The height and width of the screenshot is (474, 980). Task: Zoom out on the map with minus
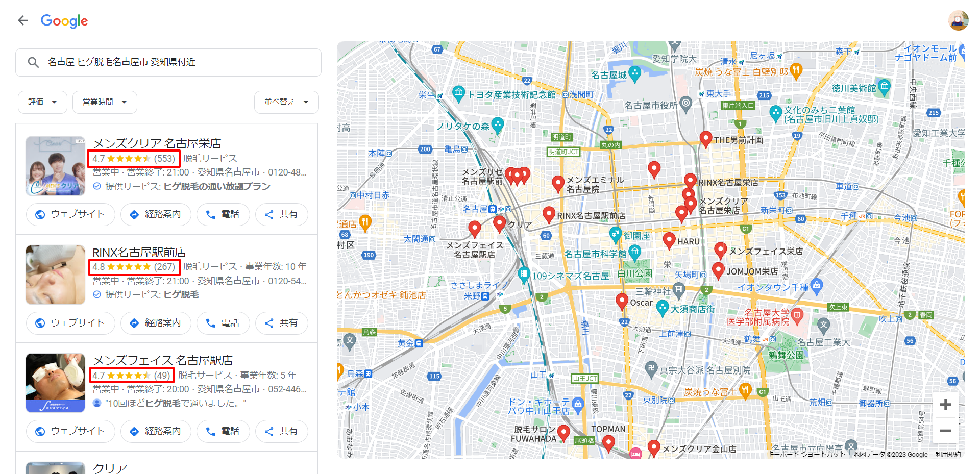[x=945, y=431]
